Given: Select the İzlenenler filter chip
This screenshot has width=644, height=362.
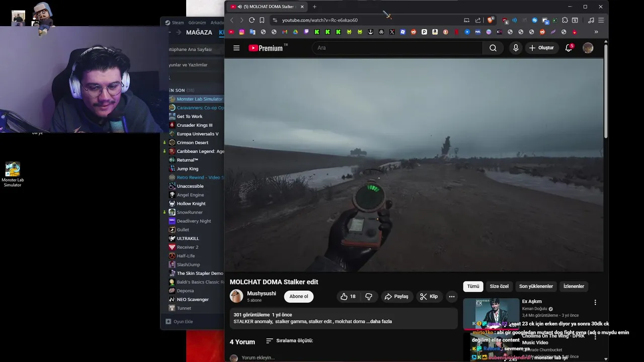Looking at the screenshot, I should (x=574, y=286).
